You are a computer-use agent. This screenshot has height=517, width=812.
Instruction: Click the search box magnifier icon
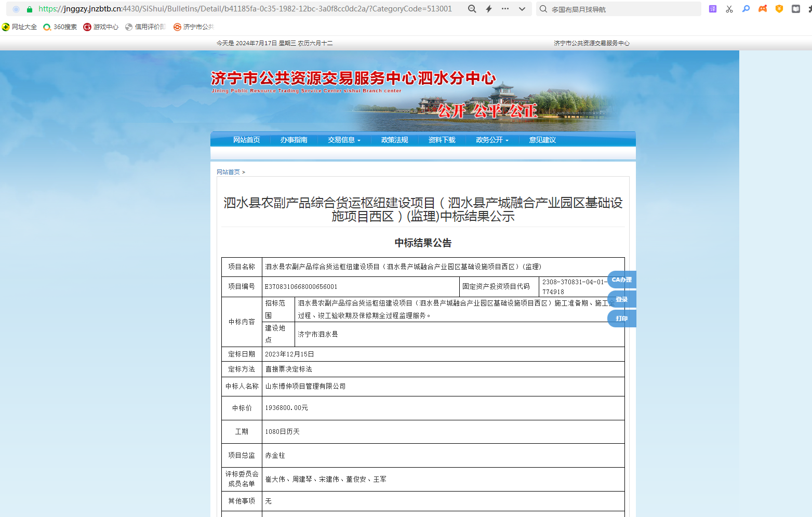point(543,9)
